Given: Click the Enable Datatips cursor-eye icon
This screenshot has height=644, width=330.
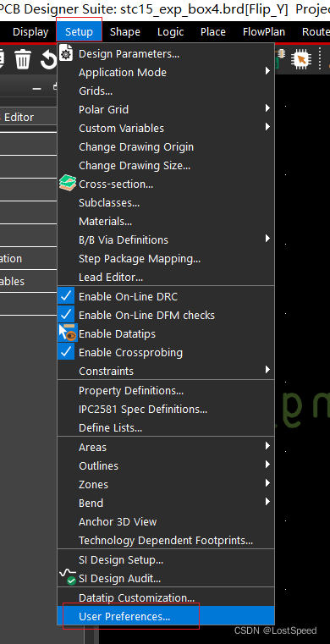Looking at the screenshot, I should pyautogui.click(x=68, y=333).
